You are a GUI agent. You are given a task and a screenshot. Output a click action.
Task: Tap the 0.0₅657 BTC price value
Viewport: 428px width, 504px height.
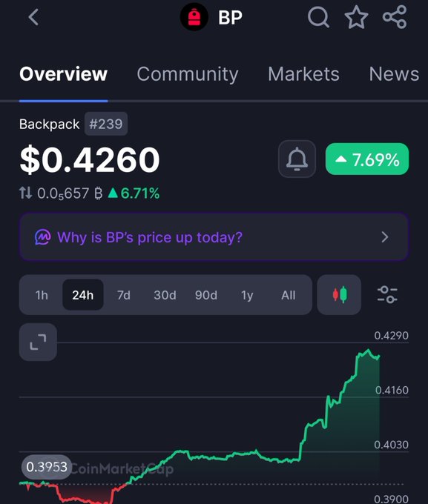70,193
